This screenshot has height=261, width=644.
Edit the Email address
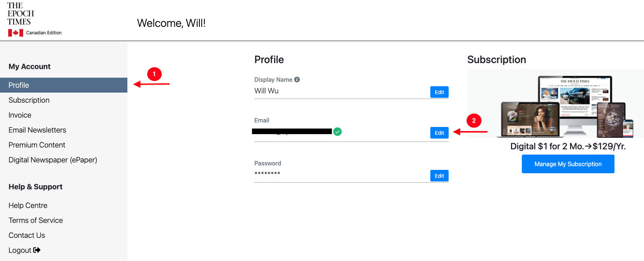439,133
